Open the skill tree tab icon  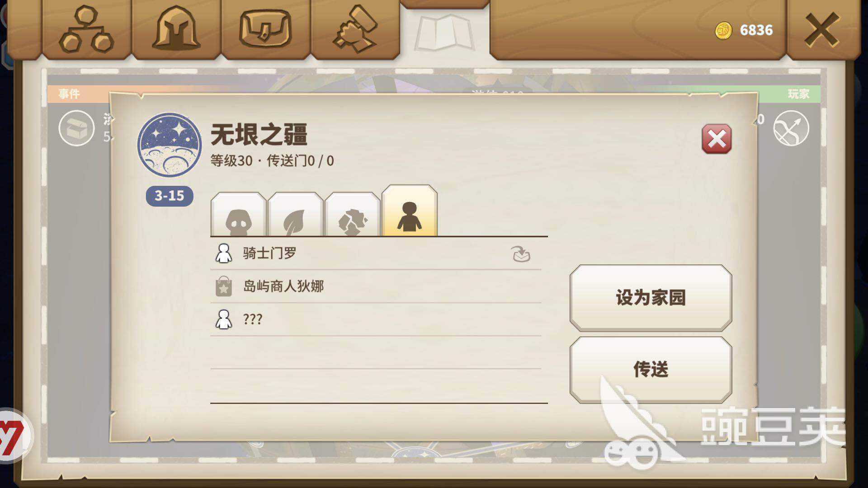pyautogui.click(x=86, y=29)
